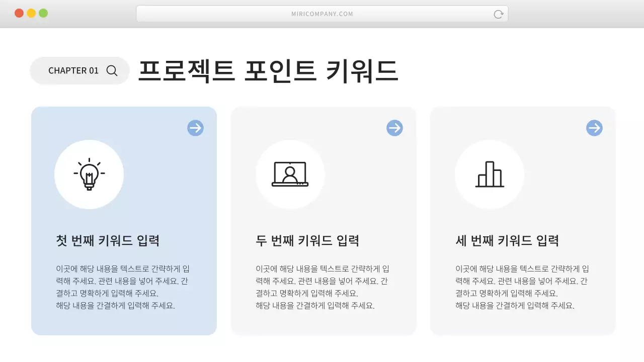644x362 pixels.
Task: Select the heading 두 번째 키워드 입력
Action: click(x=307, y=240)
